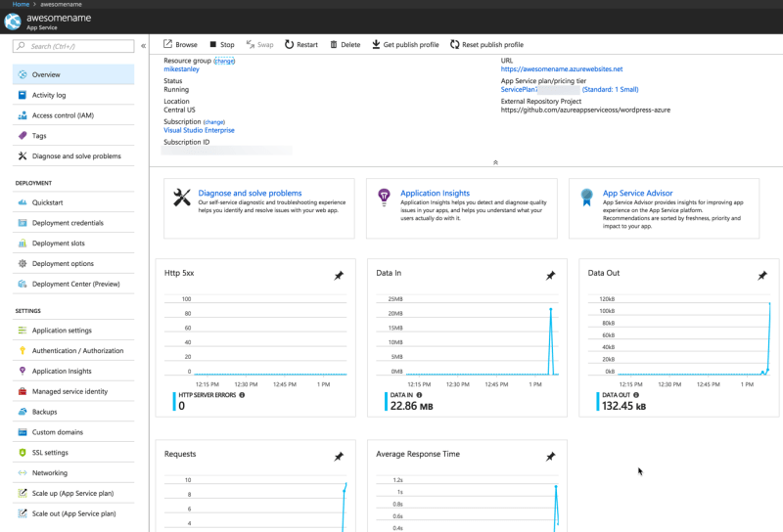Screen dimensions: 783x532
Task: Restart the app service
Action: [x=301, y=44]
